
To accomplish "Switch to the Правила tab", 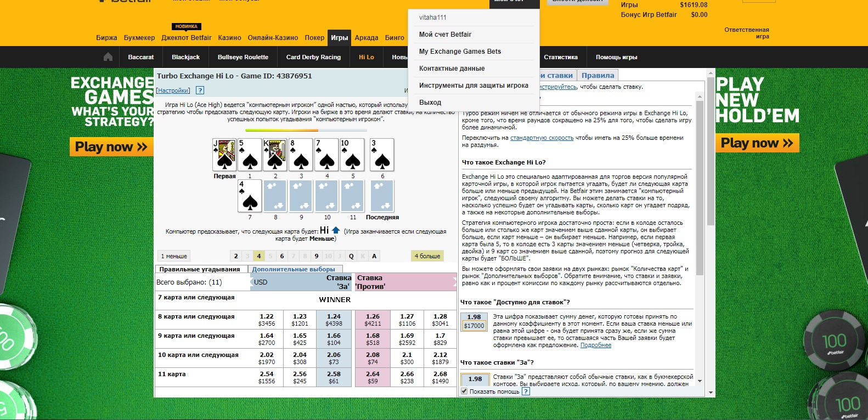I will click(598, 76).
